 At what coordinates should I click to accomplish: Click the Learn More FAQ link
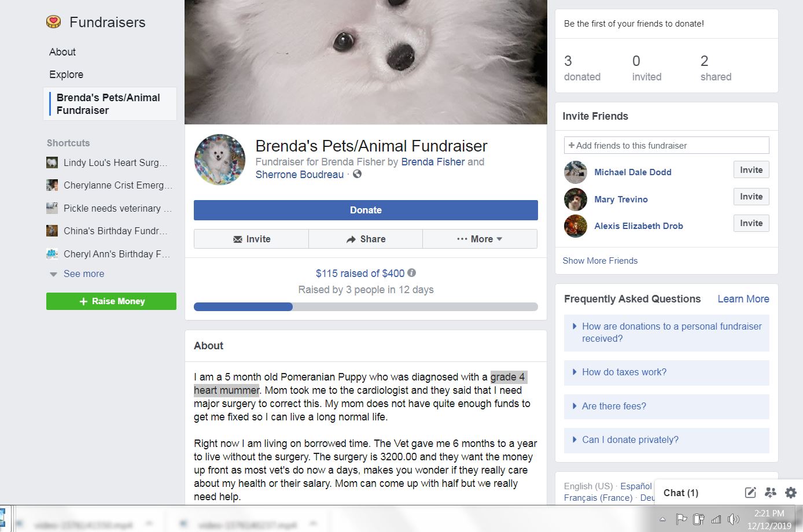(x=743, y=299)
